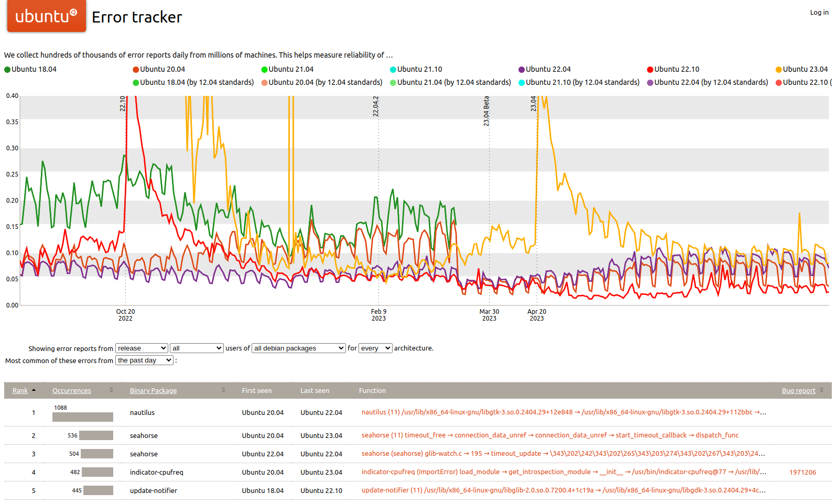The height and width of the screenshot is (504, 836).
Task: Click the Bug report sort arrows icon
Action: click(821, 390)
